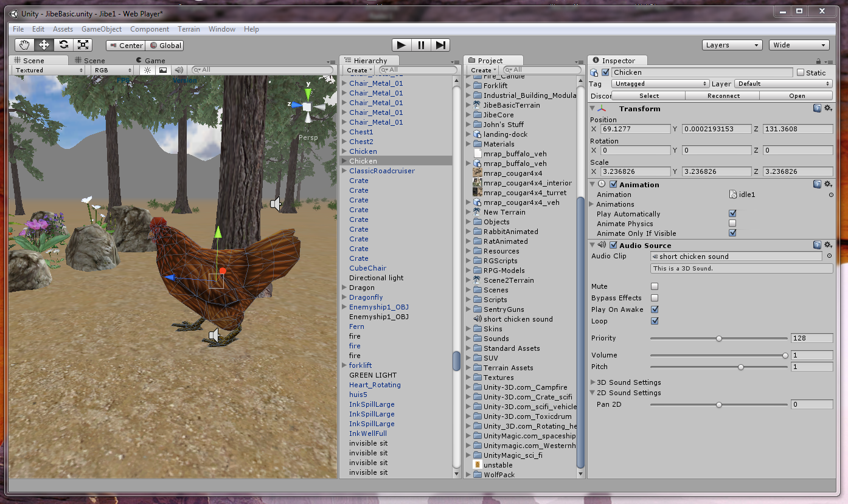Click the Step frame button
Image resolution: width=848 pixels, height=504 pixels.
tap(441, 45)
